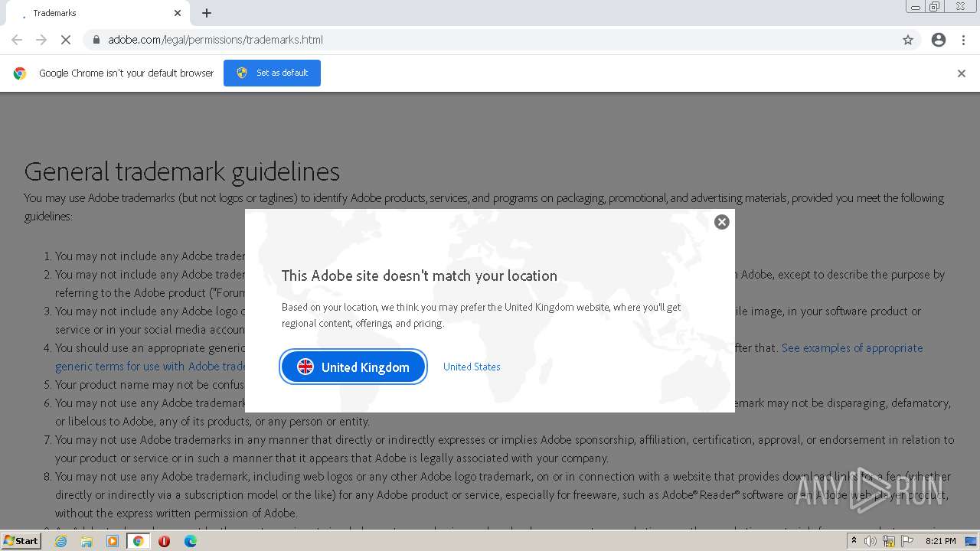Select the United States link
980x551 pixels.
pyautogui.click(x=472, y=367)
